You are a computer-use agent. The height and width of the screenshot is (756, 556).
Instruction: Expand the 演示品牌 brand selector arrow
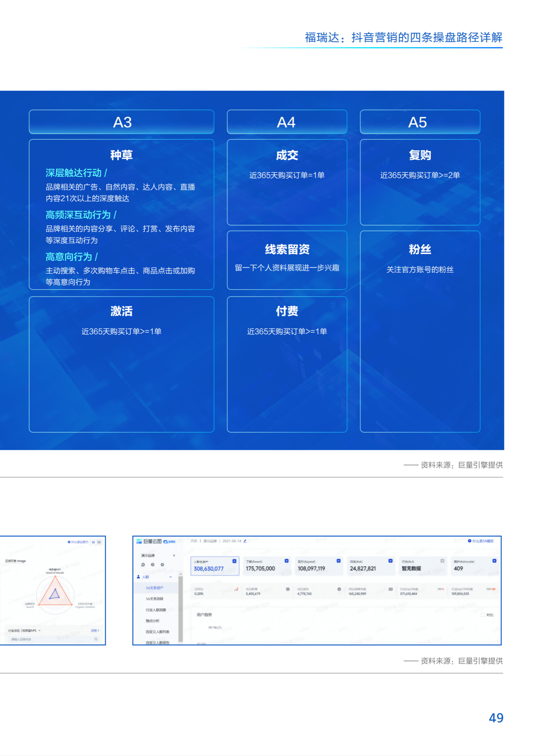pyautogui.click(x=174, y=555)
